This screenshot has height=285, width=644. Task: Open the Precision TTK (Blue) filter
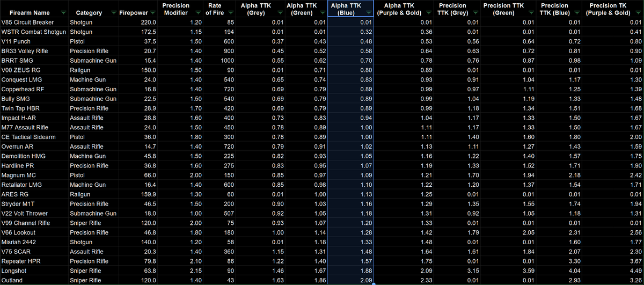point(576,12)
